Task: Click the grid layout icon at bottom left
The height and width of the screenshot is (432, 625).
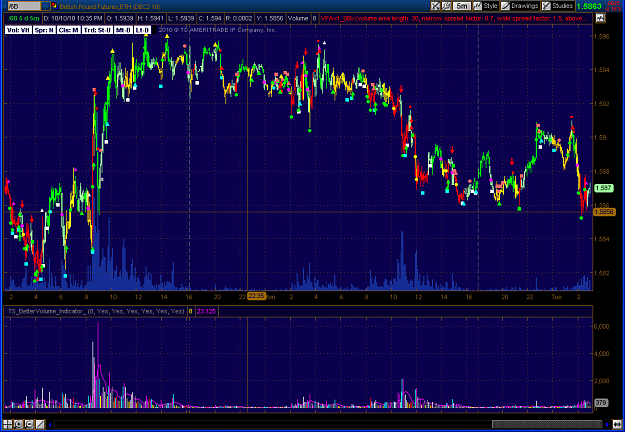Action: (8, 424)
